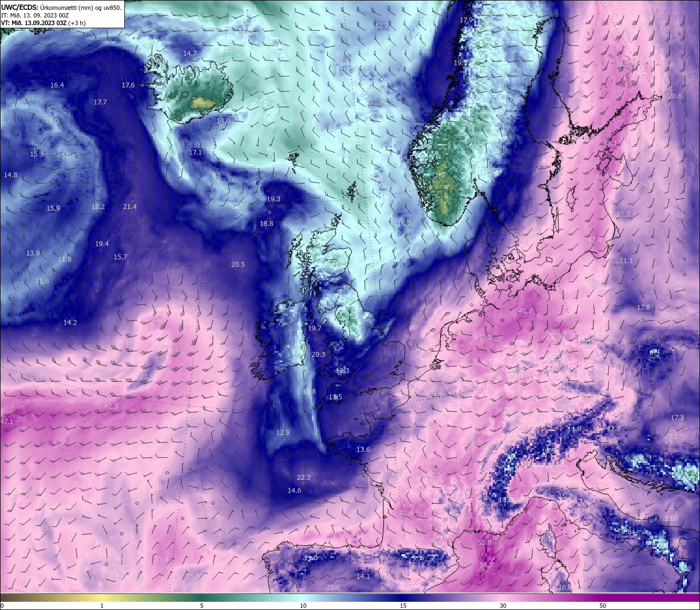Click the 42.3 value in the pink Atlantic band
The width and height of the screenshot is (700, 610).
111,406
